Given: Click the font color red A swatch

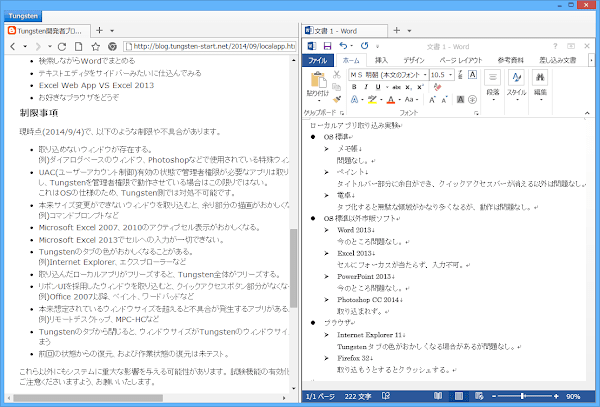Looking at the screenshot, I should (x=391, y=100).
